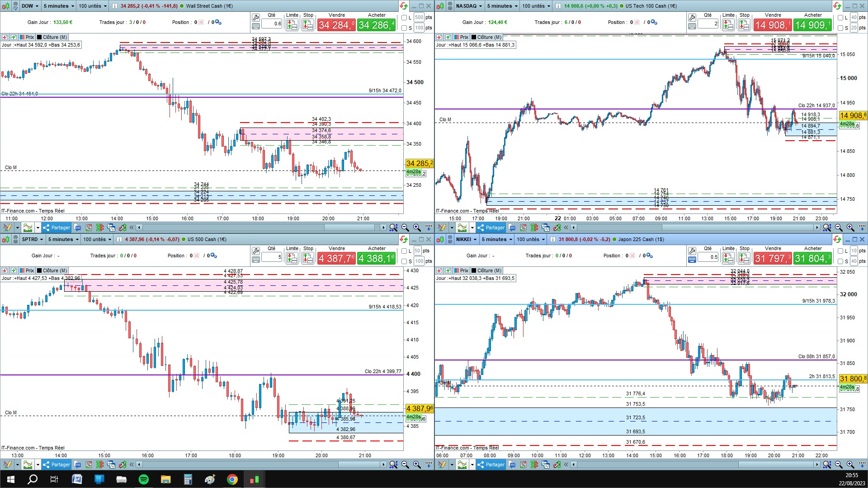Click the Limite order icon in NASDAQ window
Viewport: 868px width, 488px height.
[x=728, y=25]
